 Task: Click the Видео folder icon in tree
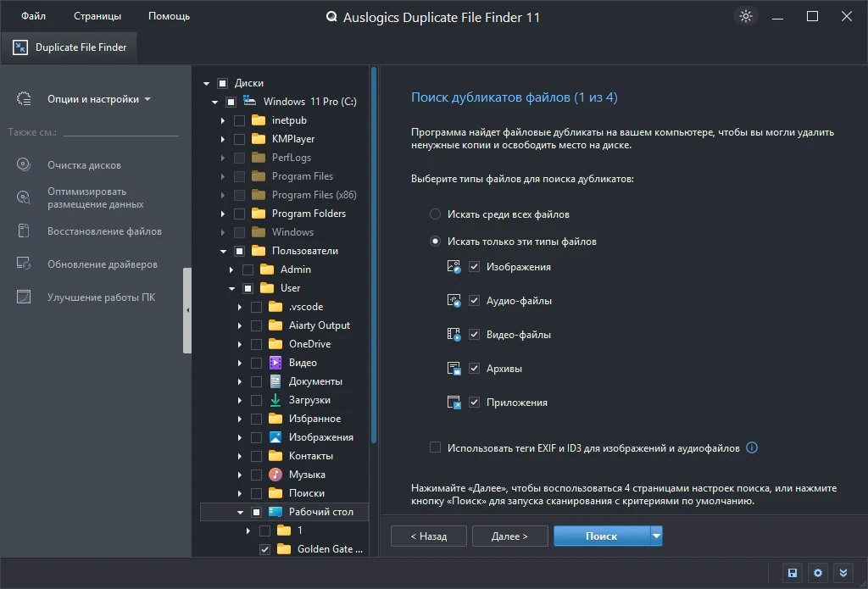[x=275, y=363]
